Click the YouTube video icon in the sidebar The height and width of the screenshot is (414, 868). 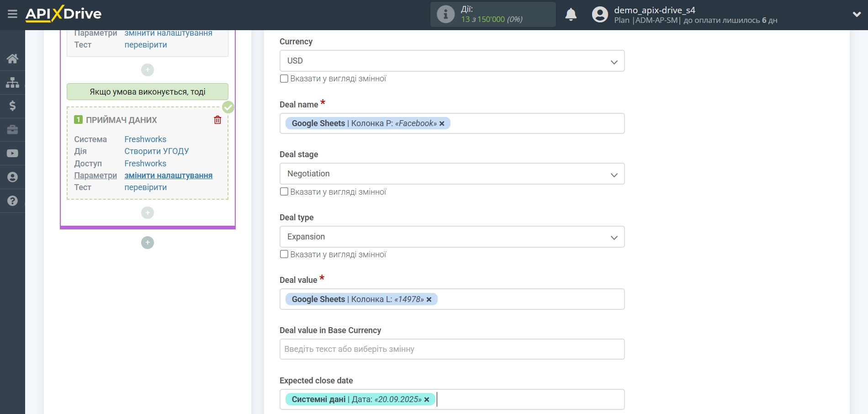12,154
